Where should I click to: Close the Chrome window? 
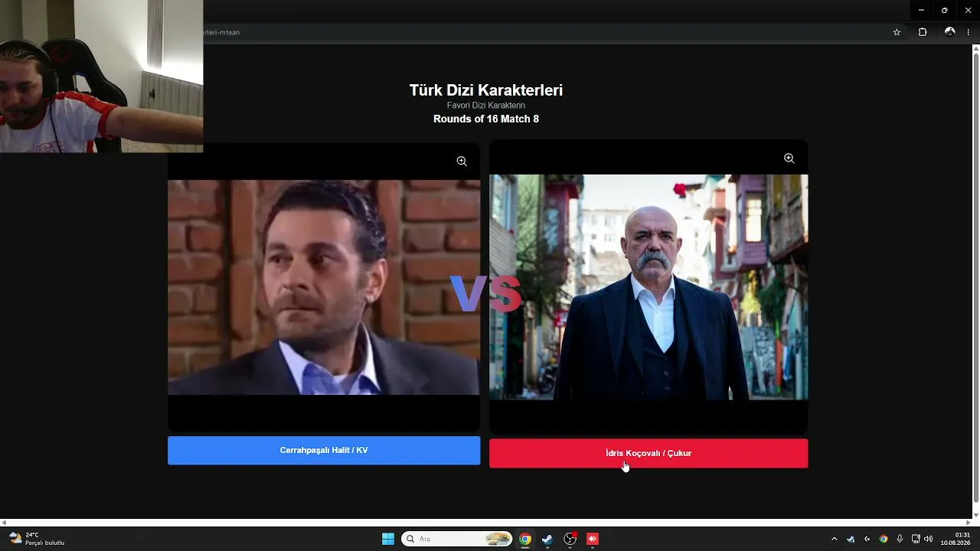[968, 10]
